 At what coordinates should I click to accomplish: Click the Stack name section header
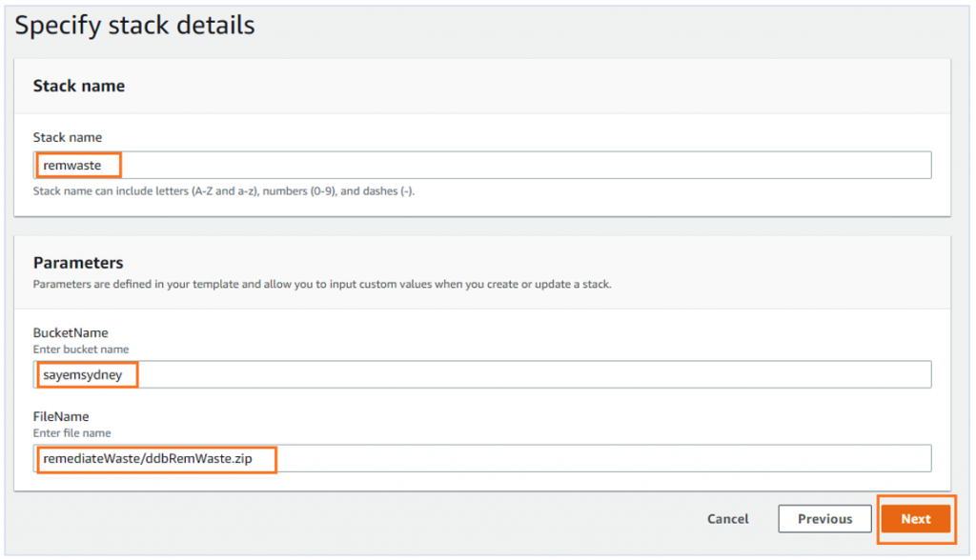coord(79,86)
